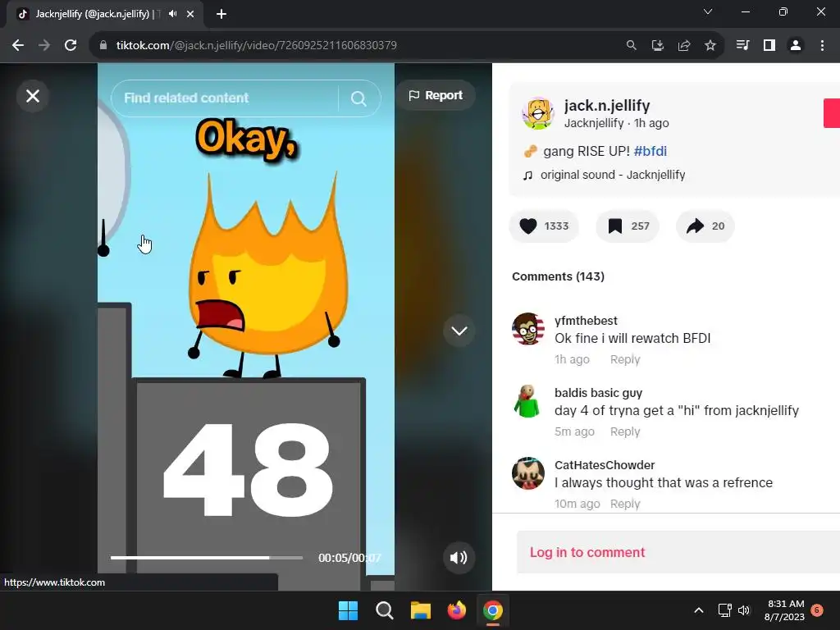Open Windows Search from the taskbar
840x630 pixels.
click(x=385, y=610)
